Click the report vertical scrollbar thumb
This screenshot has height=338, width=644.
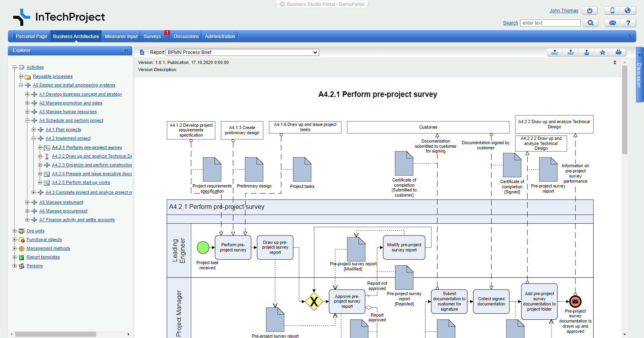point(625,110)
